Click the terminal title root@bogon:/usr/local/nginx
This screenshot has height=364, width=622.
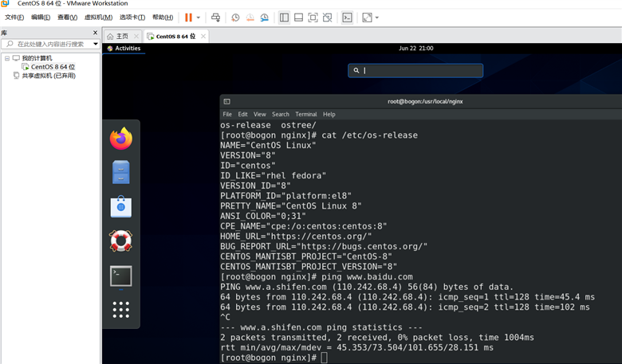425,101
